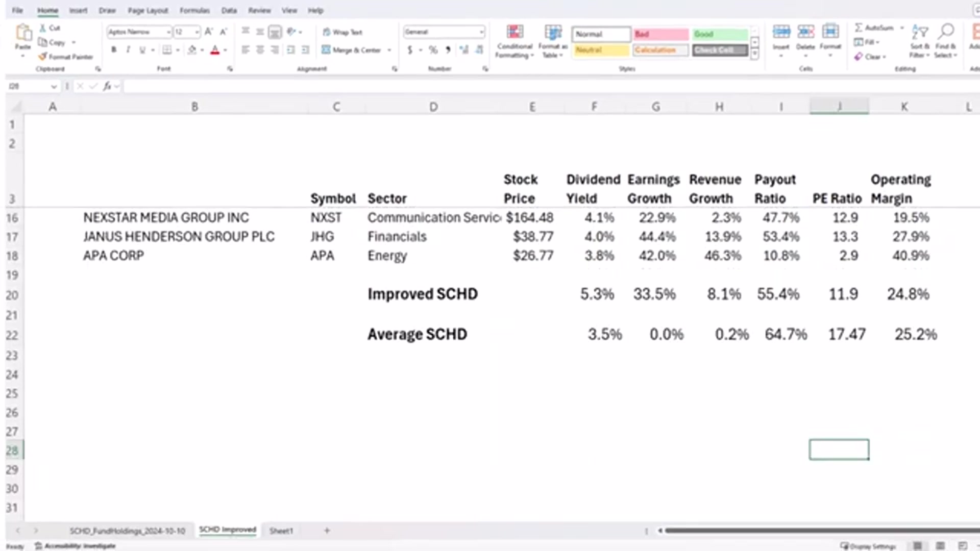The width and height of the screenshot is (980, 551).
Task: Click the red Font Color A
Action: point(215,49)
